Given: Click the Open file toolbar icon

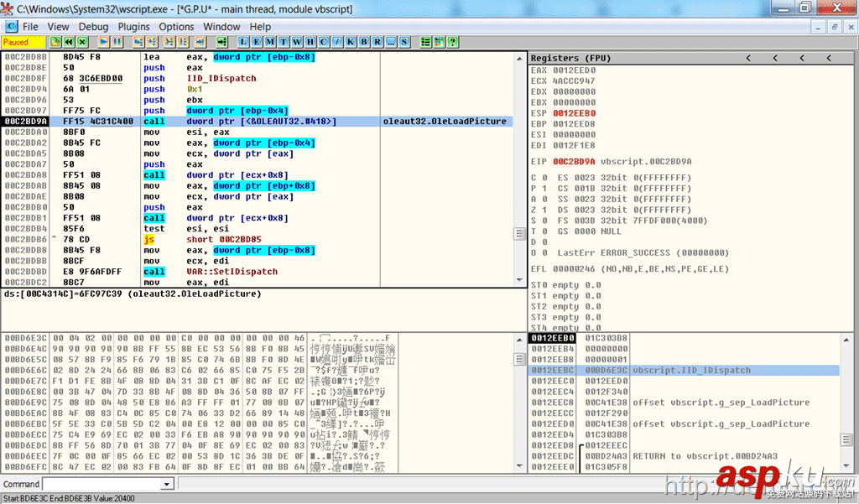Looking at the screenshot, I should [55, 42].
